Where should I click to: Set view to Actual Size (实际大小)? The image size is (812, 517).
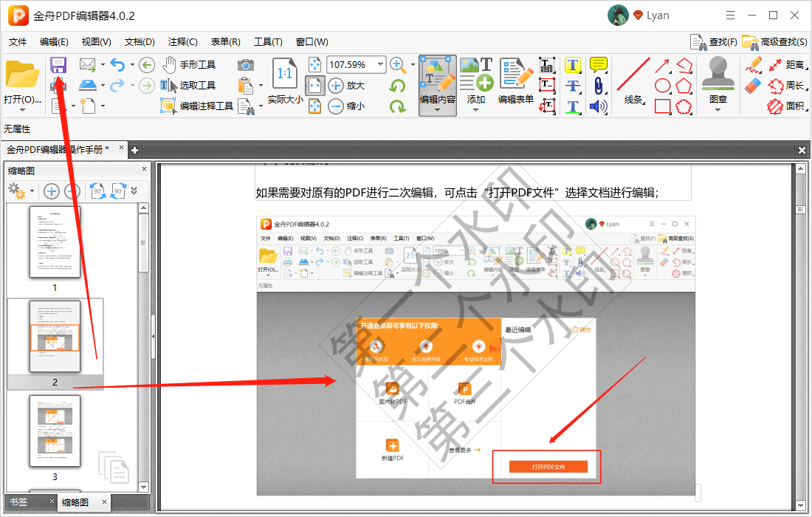coord(285,81)
